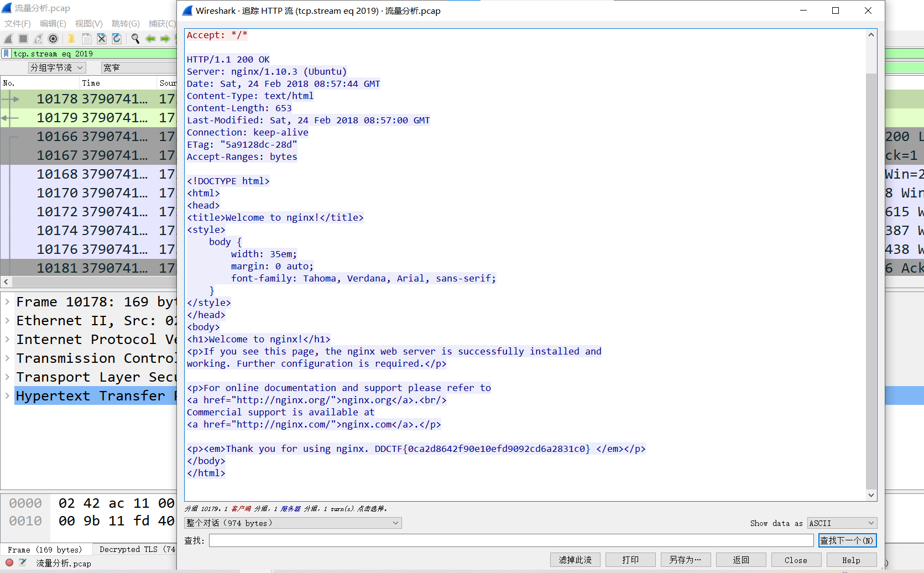Click the 查找 search input field
Image resolution: width=924 pixels, height=573 pixels.
[x=511, y=540]
